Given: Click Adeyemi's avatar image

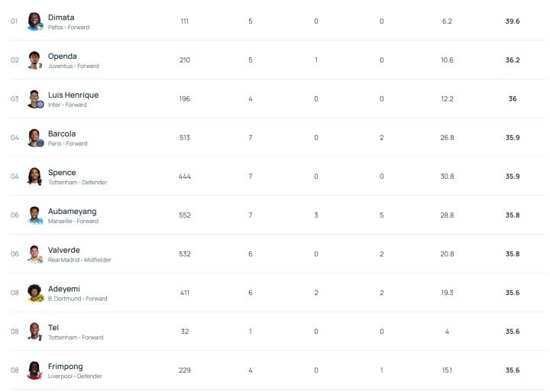Looking at the screenshot, I should pyautogui.click(x=34, y=293).
